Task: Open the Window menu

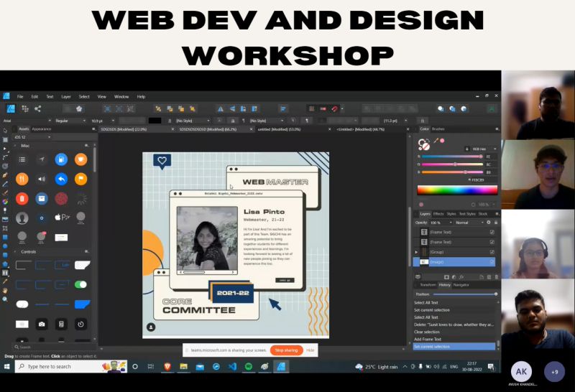Action: pos(121,97)
